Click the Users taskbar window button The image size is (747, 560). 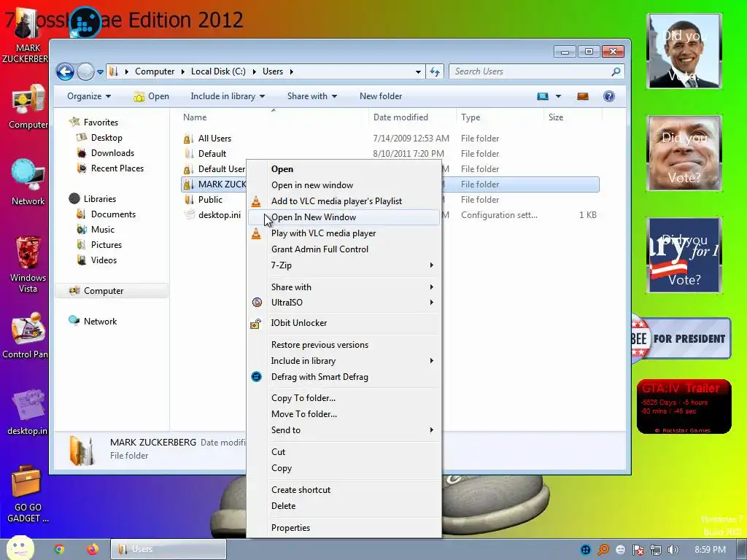[169, 549]
